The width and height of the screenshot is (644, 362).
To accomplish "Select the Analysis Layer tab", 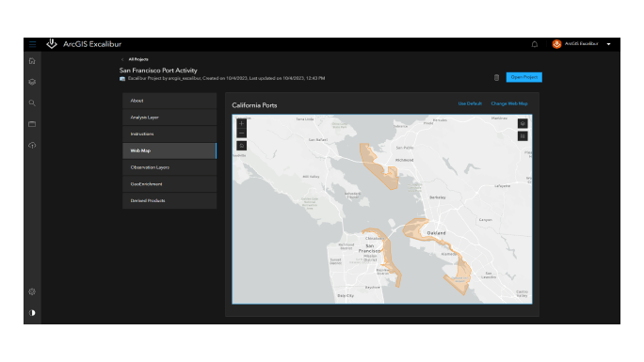I will tap(169, 118).
